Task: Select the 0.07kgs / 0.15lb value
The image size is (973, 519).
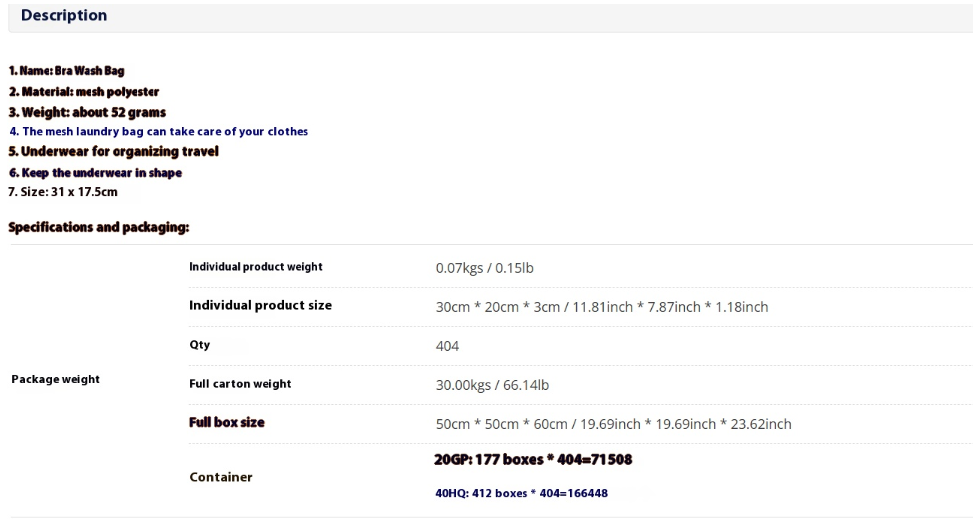Action: (485, 268)
